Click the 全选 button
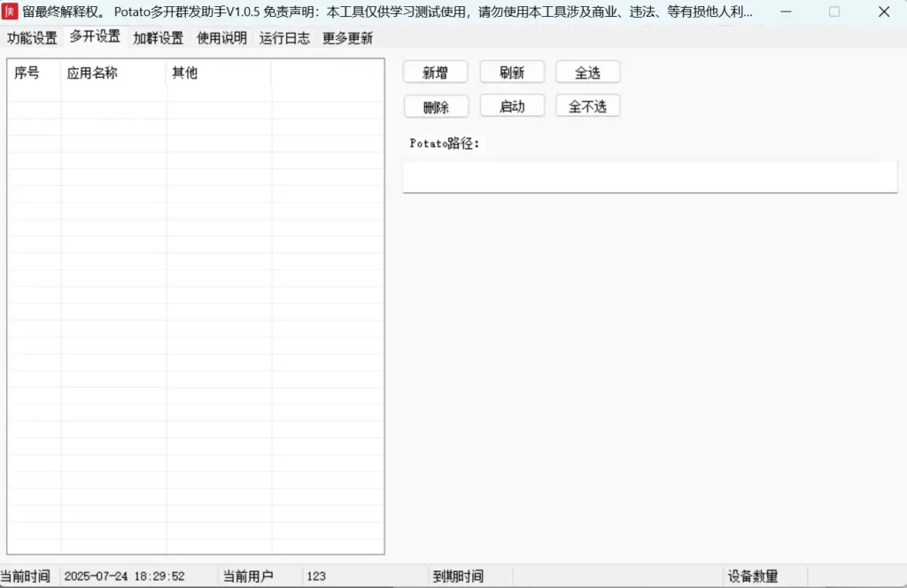This screenshot has width=907, height=588. click(588, 73)
